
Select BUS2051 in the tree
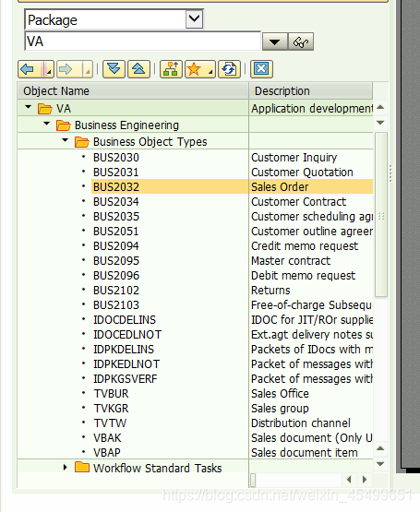115,232
